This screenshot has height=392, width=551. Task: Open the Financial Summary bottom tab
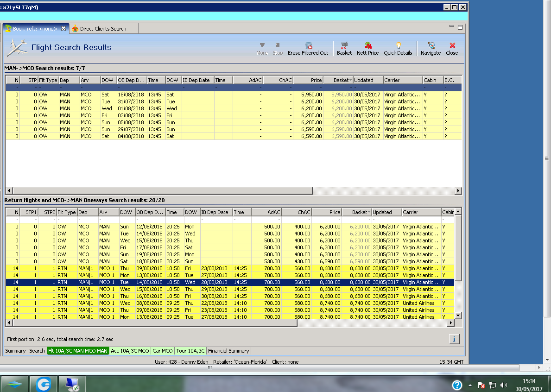(x=228, y=351)
